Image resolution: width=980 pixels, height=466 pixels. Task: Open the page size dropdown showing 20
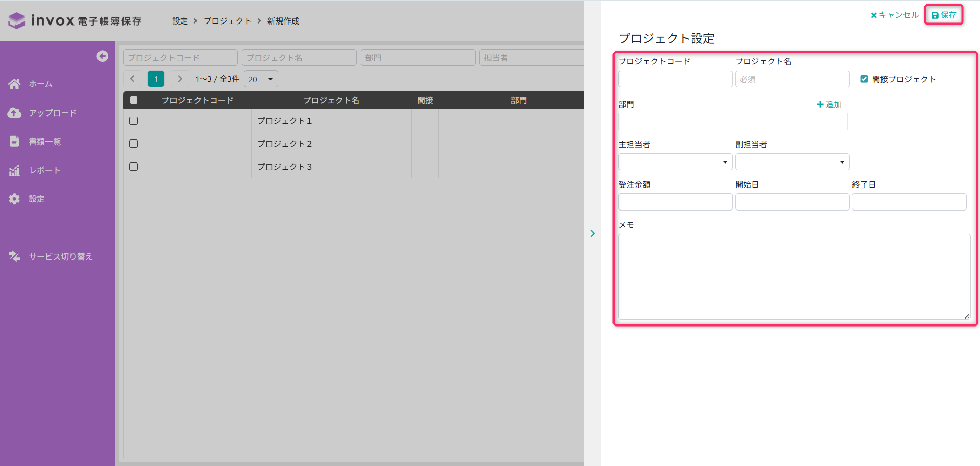[261, 79]
